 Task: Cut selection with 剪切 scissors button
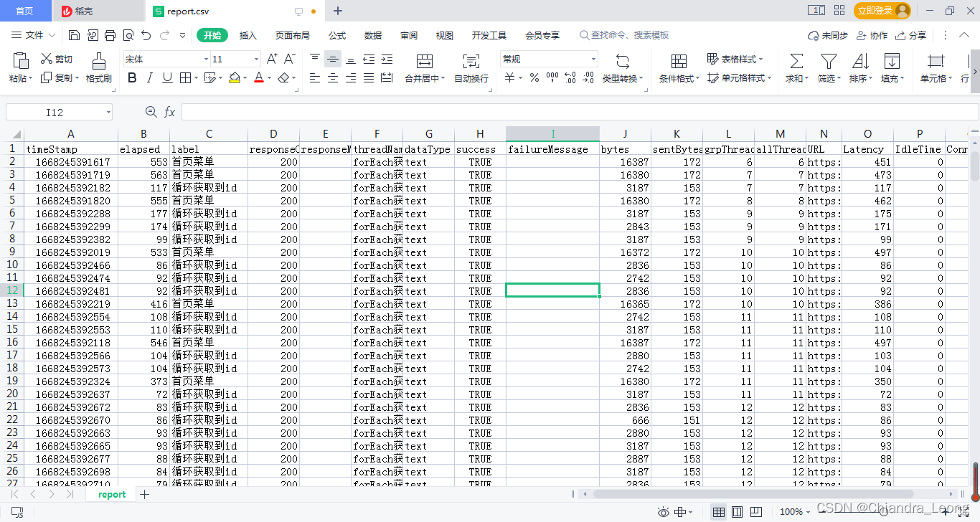57,59
